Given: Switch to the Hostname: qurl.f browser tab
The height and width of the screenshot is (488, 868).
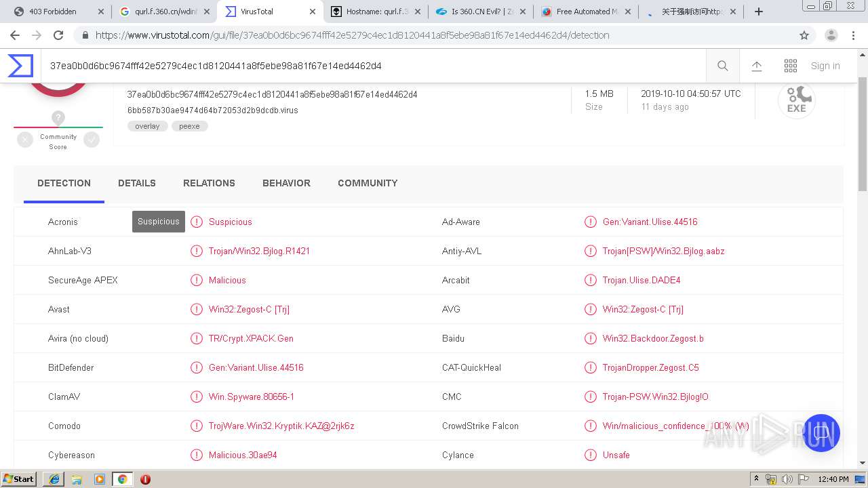Looking at the screenshot, I should point(376,12).
